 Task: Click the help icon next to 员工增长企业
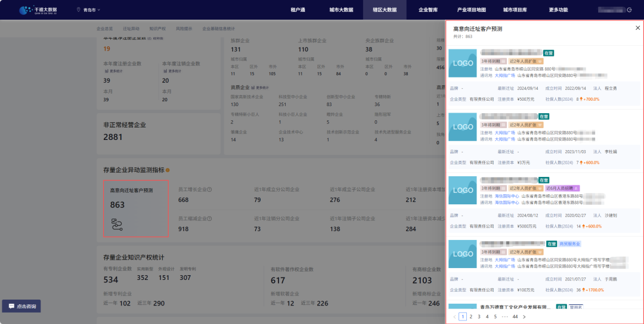[209, 189]
